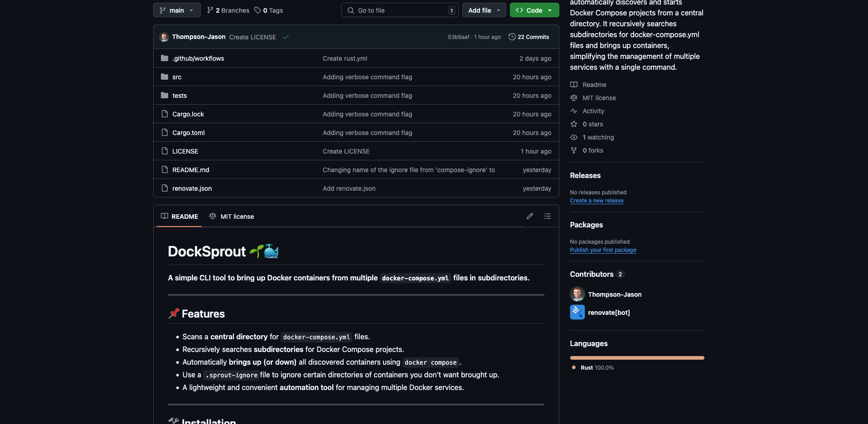Switch to the MIT license tab
Viewport: 868px width, 424px height.
[x=231, y=217]
